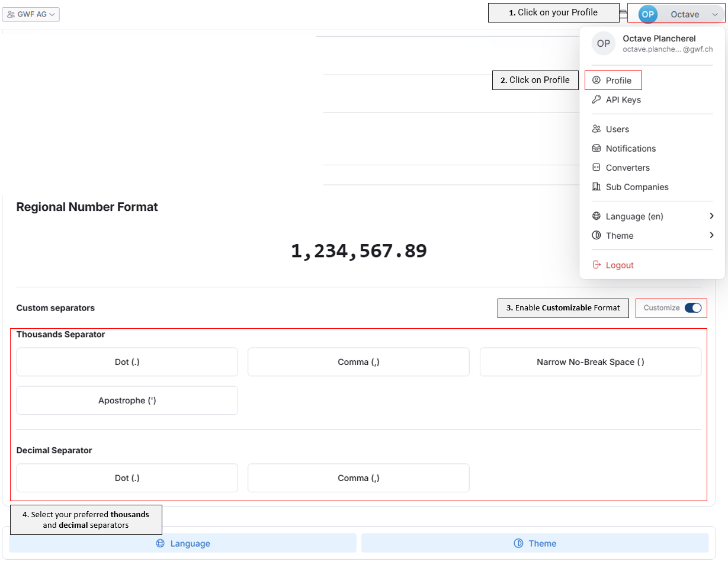
Task: Choose Comma (,) as decimal separator
Action: (x=358, y=478)
